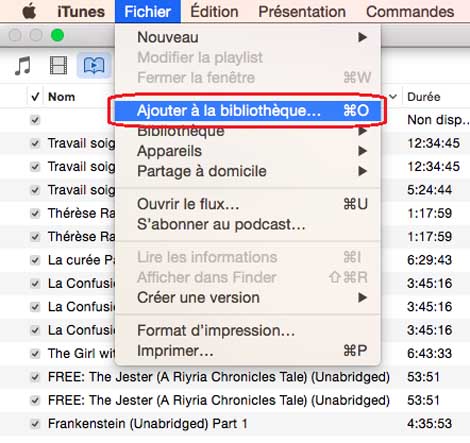Click the 4:35:53 duration cell
Viewport: 470px width, 443px height.
430,424
